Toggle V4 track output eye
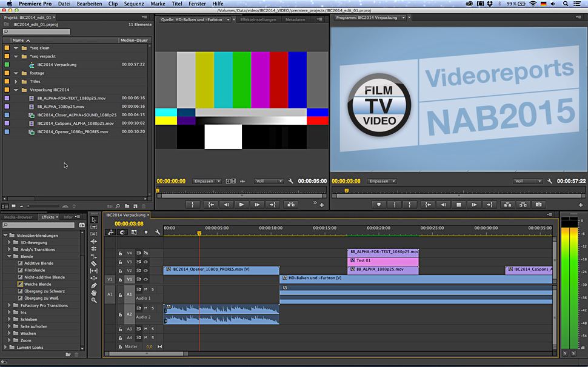 145,253
